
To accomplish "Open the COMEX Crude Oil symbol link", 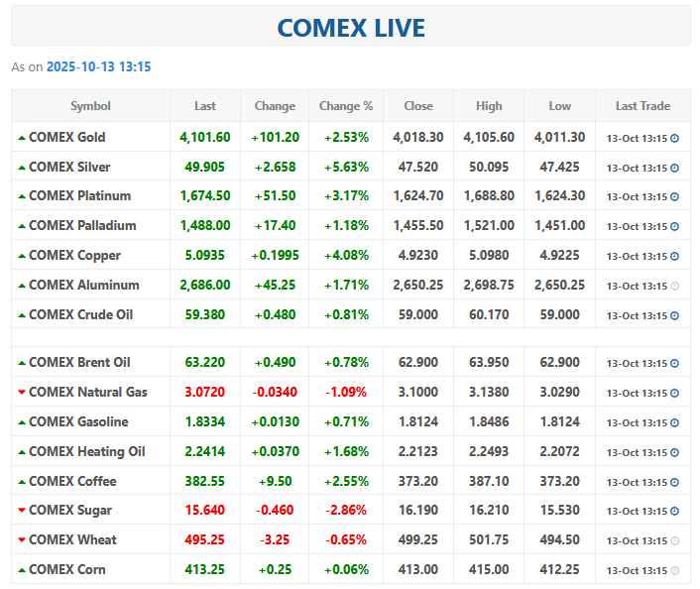I will click(x=80, y=314).
